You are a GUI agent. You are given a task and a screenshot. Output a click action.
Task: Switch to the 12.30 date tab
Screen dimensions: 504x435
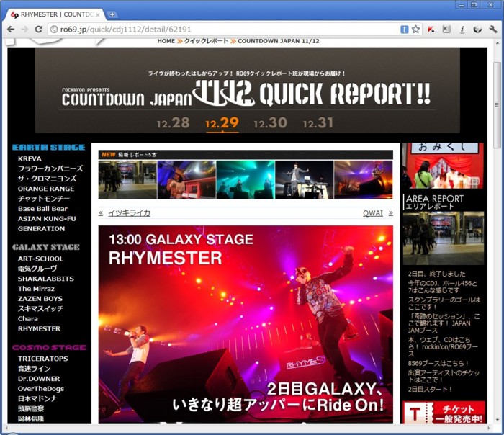click(270, 123)
